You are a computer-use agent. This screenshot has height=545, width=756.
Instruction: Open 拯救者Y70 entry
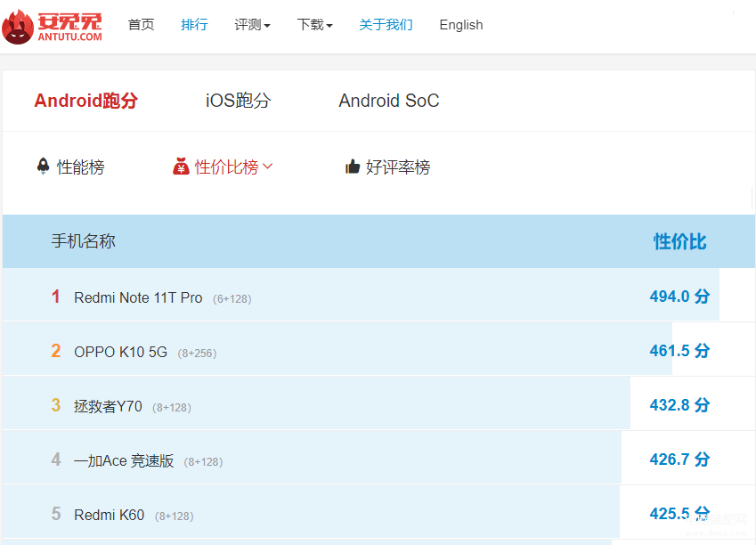pyautogui.click(x=108, y=406)
